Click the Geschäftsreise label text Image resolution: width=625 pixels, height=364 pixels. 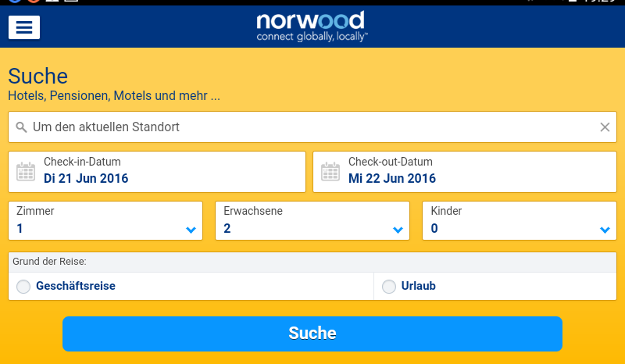click(x=76, y=286)
